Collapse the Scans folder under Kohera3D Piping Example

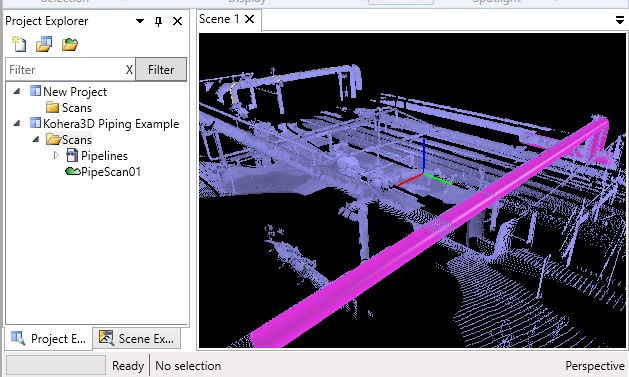36,140
